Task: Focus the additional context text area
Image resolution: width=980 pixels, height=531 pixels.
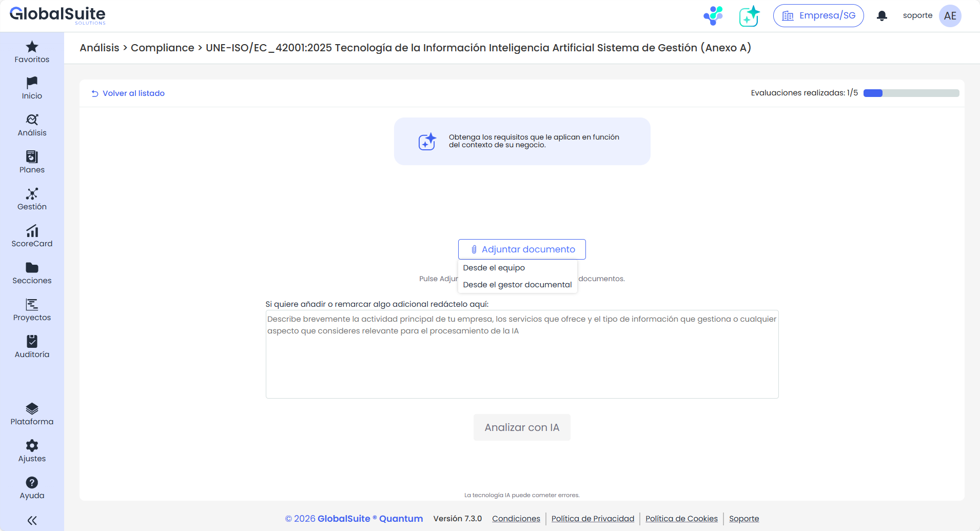Action: coord(522,359)
